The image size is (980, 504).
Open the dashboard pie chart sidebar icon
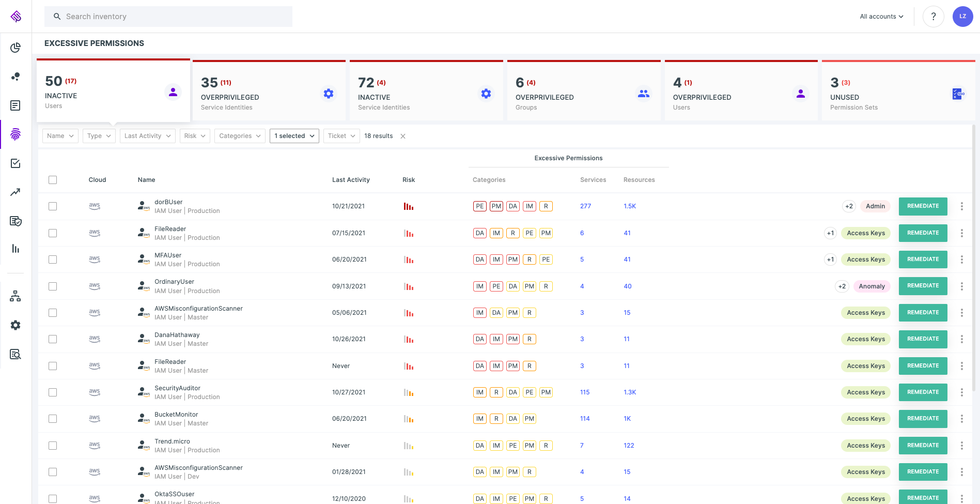pyautogui.click(x=15, y=48)
